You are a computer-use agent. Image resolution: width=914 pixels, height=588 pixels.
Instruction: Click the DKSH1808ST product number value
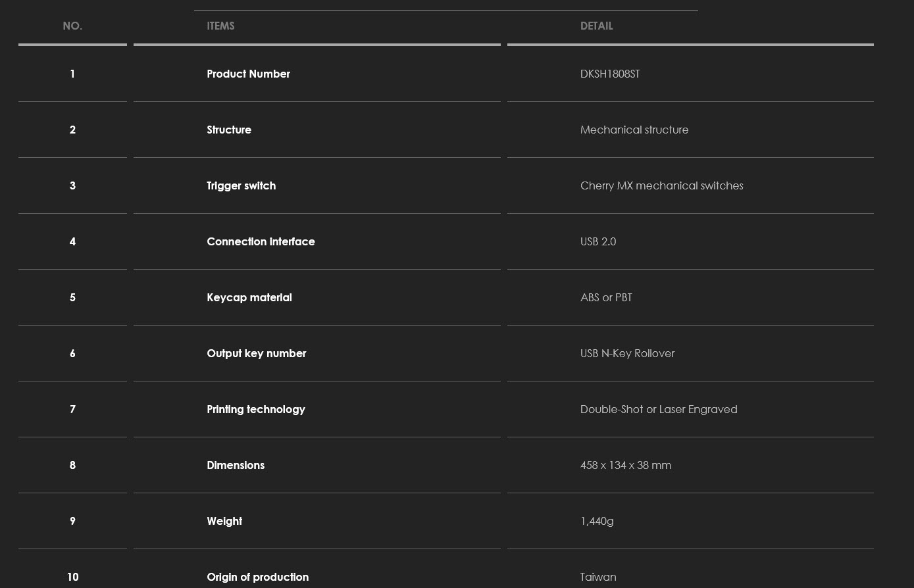coord(609,74)
